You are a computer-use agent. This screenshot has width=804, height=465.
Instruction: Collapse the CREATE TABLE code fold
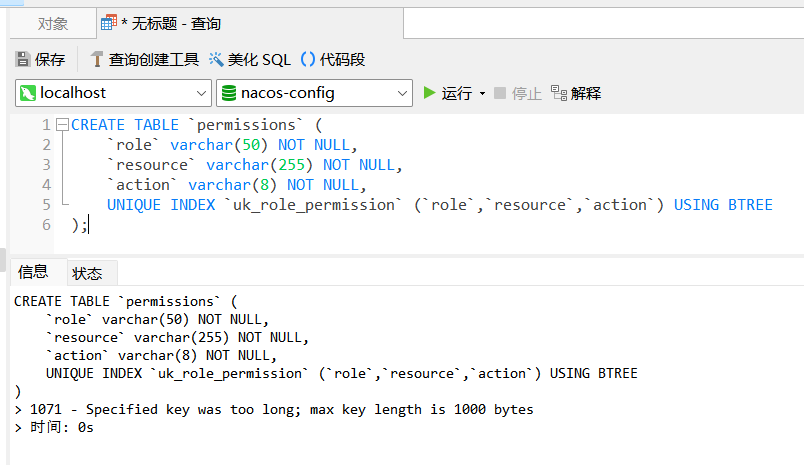63,125
